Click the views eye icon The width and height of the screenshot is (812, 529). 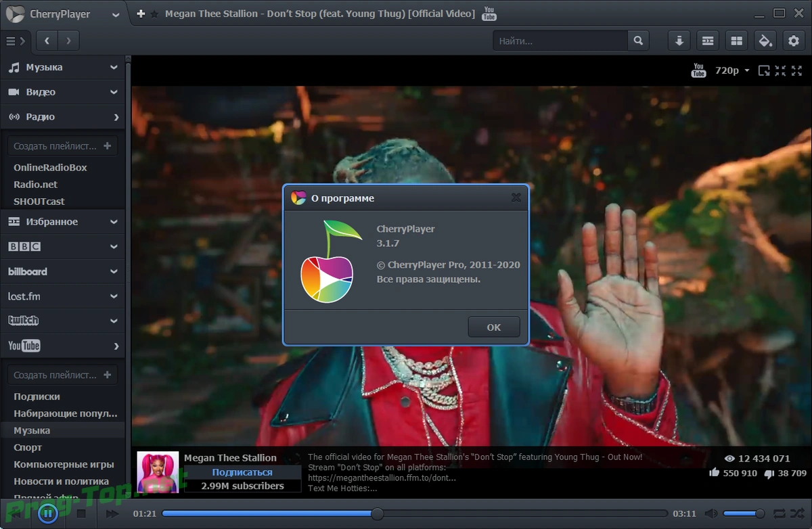click(729, 459)
